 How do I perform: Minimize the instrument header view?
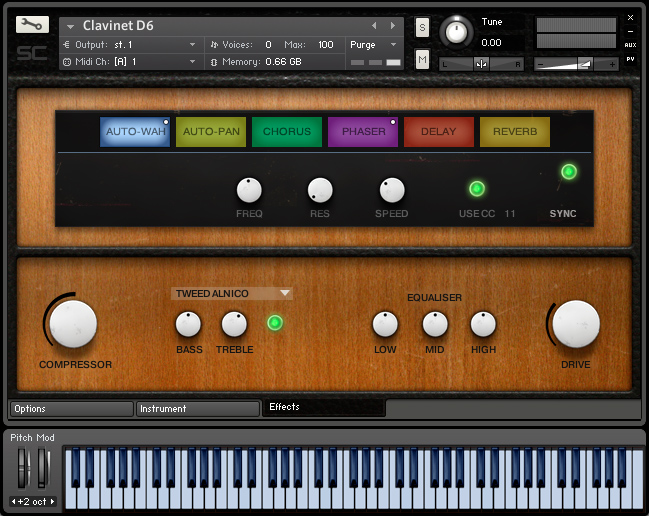click(630, 31)
